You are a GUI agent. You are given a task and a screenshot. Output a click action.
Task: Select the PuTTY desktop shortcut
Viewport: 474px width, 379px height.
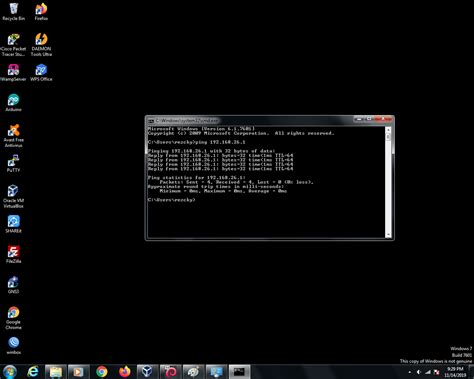coord(13,163)
